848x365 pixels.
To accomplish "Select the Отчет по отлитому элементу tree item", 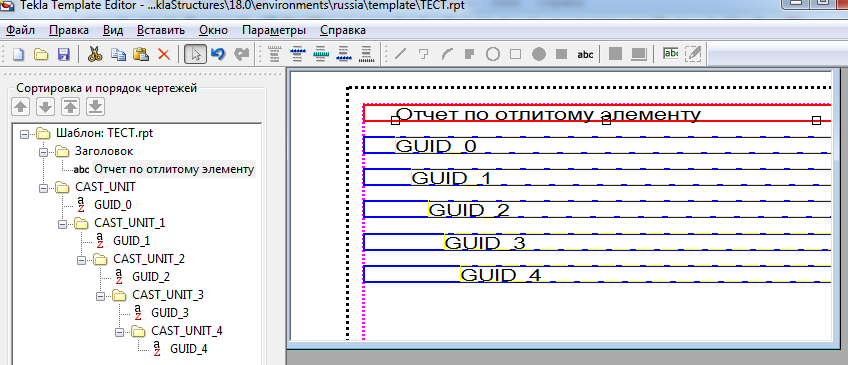I will tap(174, 170).
